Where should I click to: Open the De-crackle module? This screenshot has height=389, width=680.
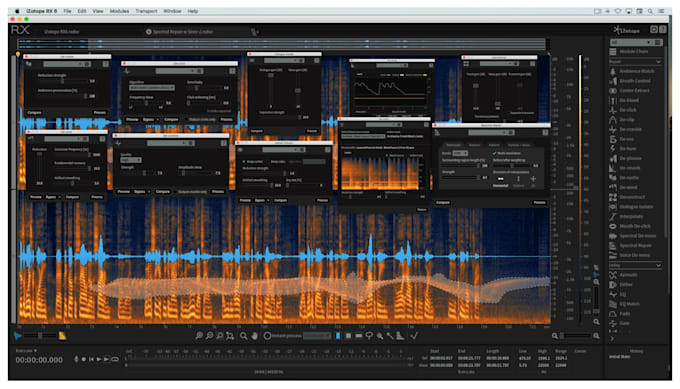pyautogui.click(x=626, y=129)
